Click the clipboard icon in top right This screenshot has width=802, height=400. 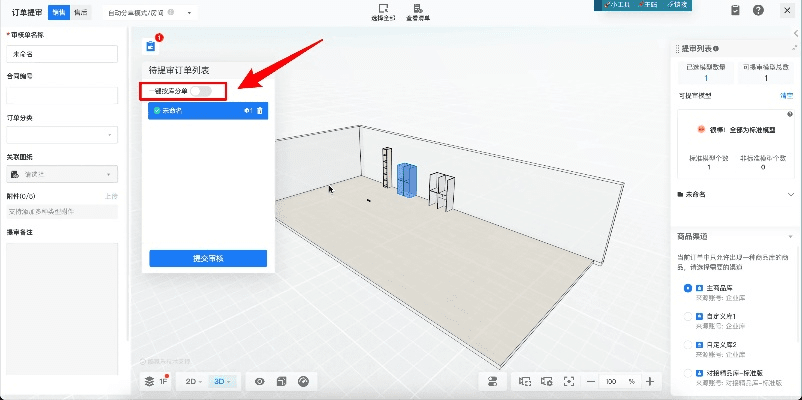pyautogui.click(x=735, y=10)
